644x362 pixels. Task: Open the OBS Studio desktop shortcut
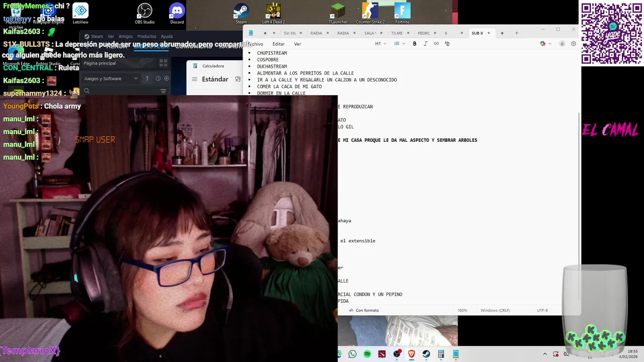coord(144,14)
